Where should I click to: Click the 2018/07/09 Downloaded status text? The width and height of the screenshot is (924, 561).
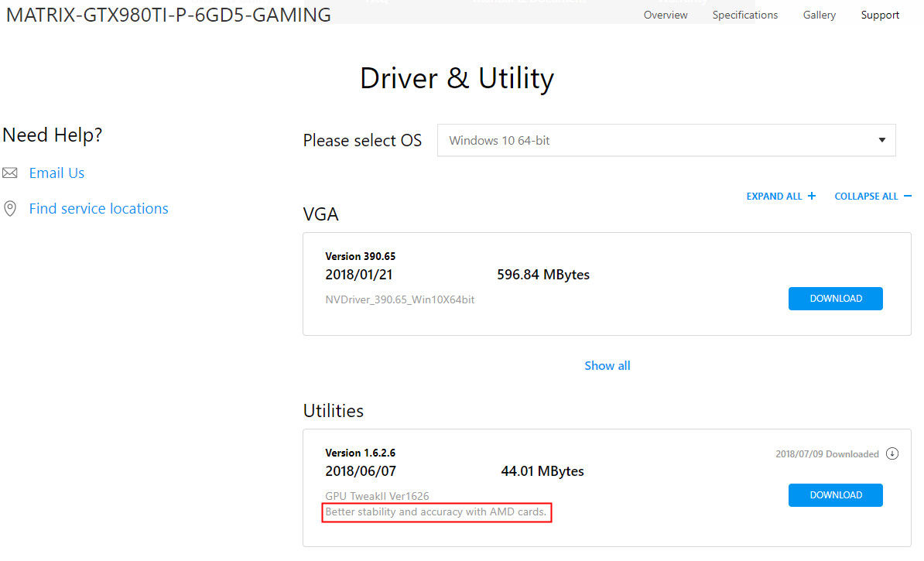826,454
